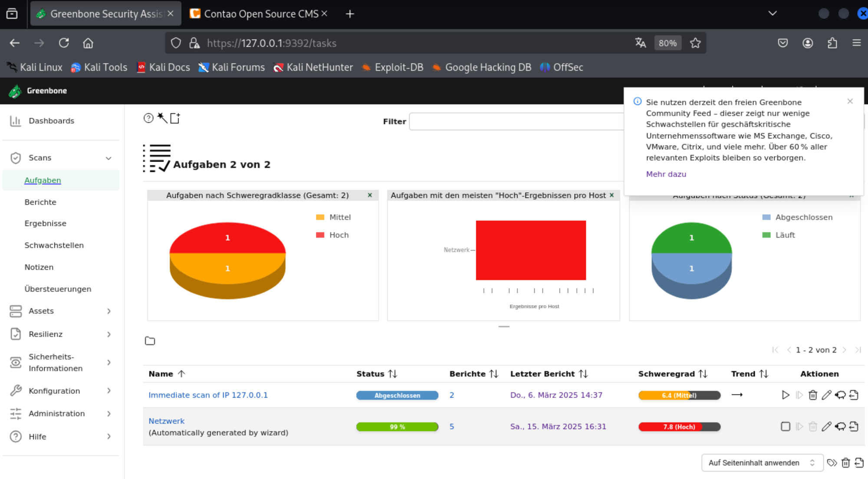Image resolution: width=868 pixels, height=479 pixels.
Task: Clone the Netzwerk task with sheep icon
Action: [840, 426]
